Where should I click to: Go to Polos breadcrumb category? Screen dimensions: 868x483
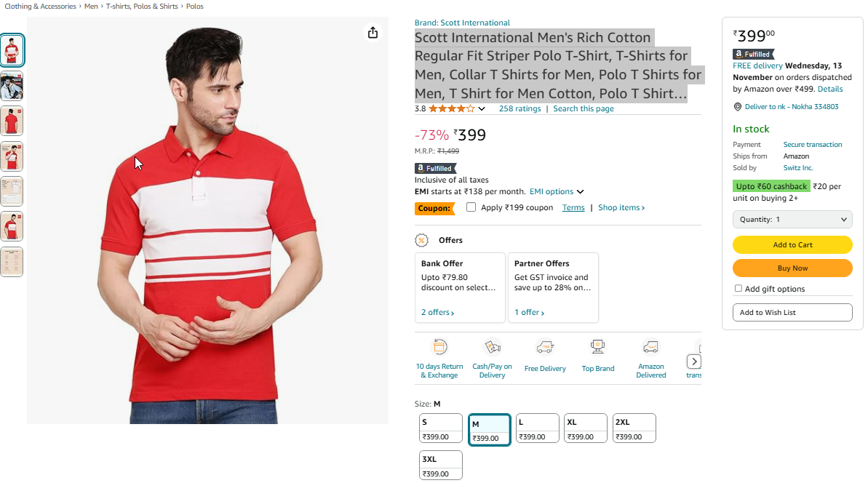point(195,6)
